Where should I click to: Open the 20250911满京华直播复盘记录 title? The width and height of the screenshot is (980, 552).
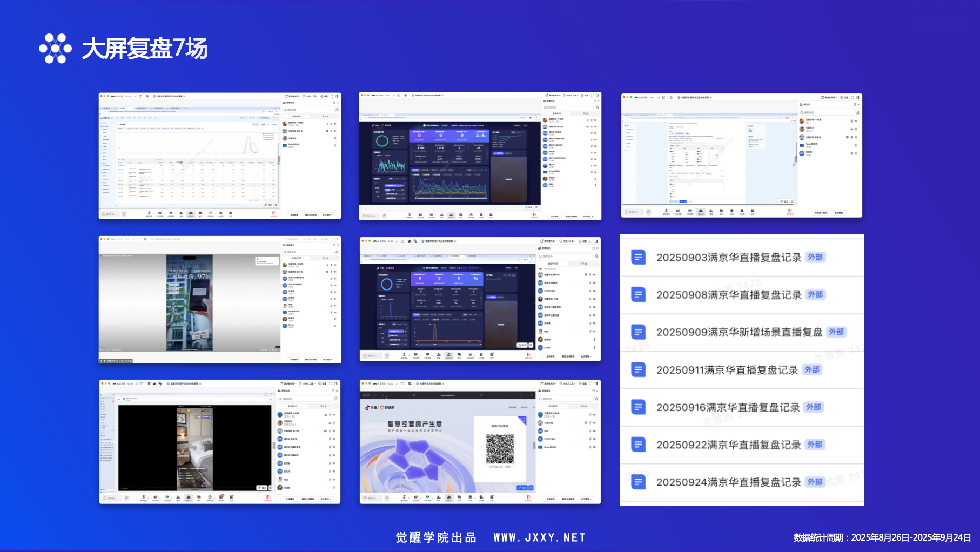[727, 370]
